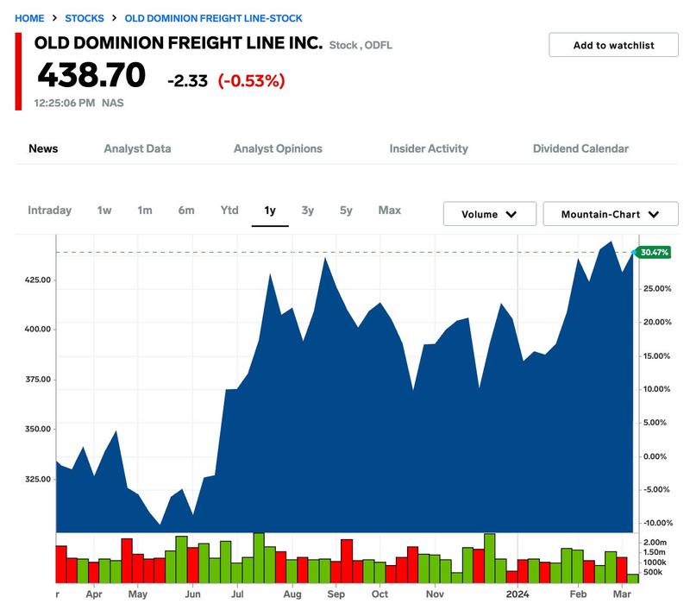Open the Volume indicator dropdown
The width and height of the screenshot is (690, 616).
490,214
